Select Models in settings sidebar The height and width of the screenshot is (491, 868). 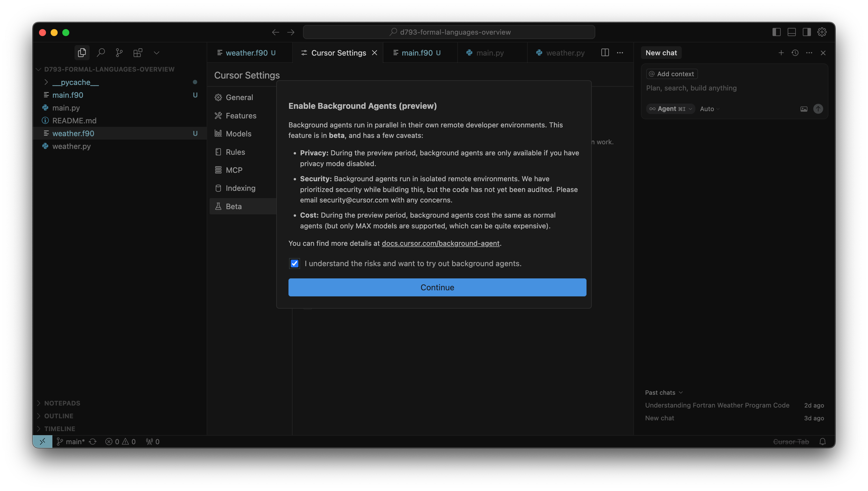pyautogui.click(x=238, y=134)
